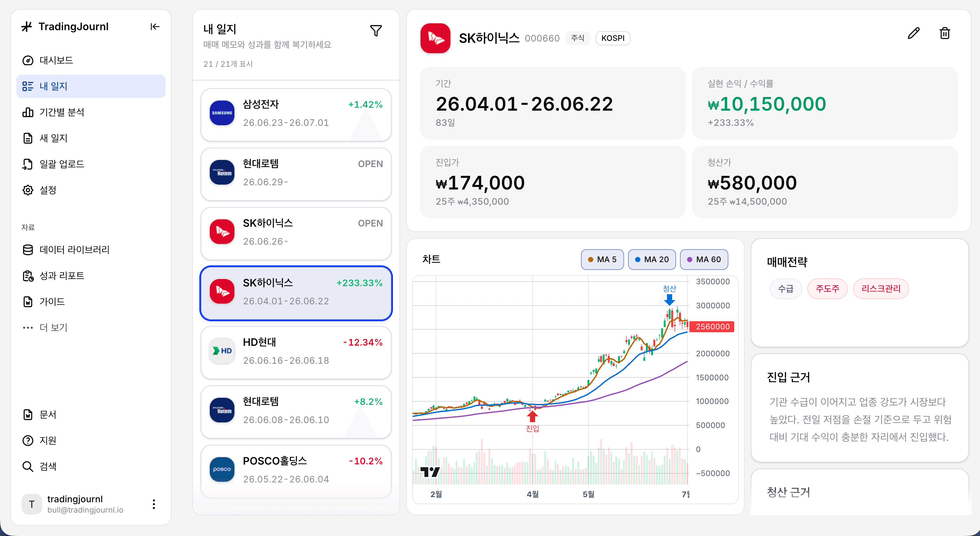
Task: Click the 26.04.01-26.06.22 period value
Action: 524,104
